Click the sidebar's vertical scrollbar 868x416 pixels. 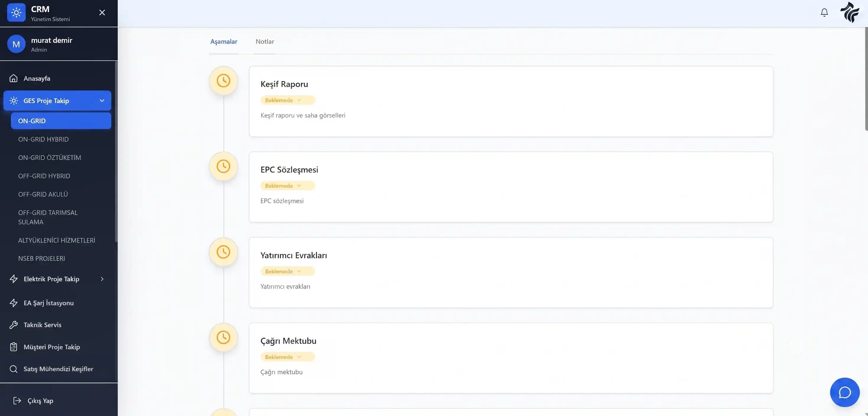(x=116, y=152)
